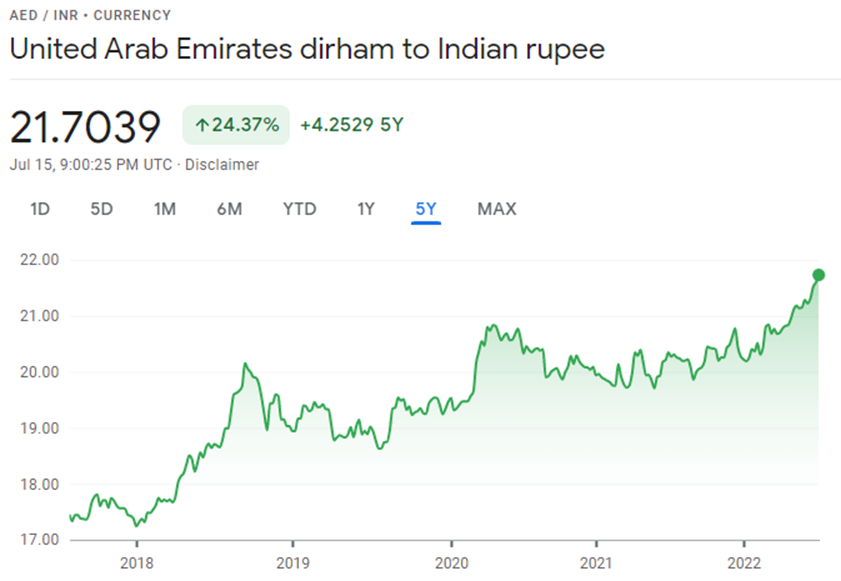Click the 2019 axis tick label
Image resolution: width=841 pixels, height=581 pixels.
pyautogui.click(x=293, y=563)
